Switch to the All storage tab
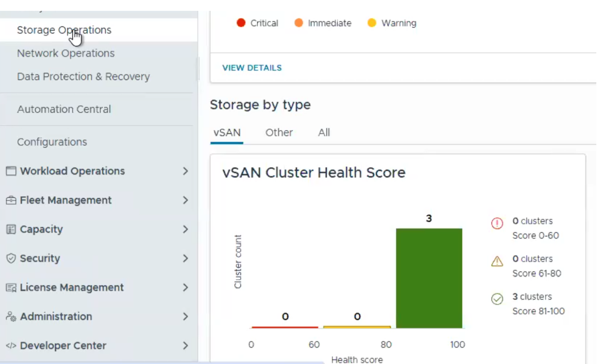603x364 pixels. [324, 132]
